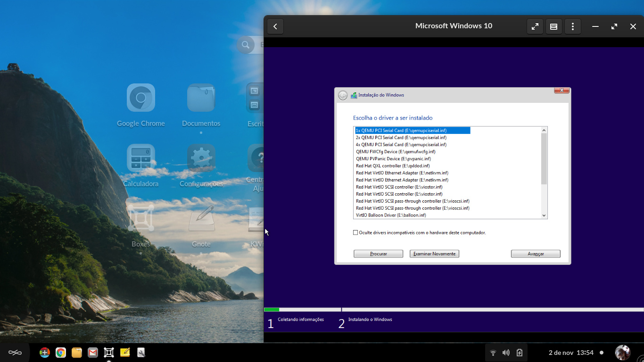The height and width of the screenshot is (362, 644).
Task: Select QEMU FWCfg Device driver
Action: coord(396,152)
